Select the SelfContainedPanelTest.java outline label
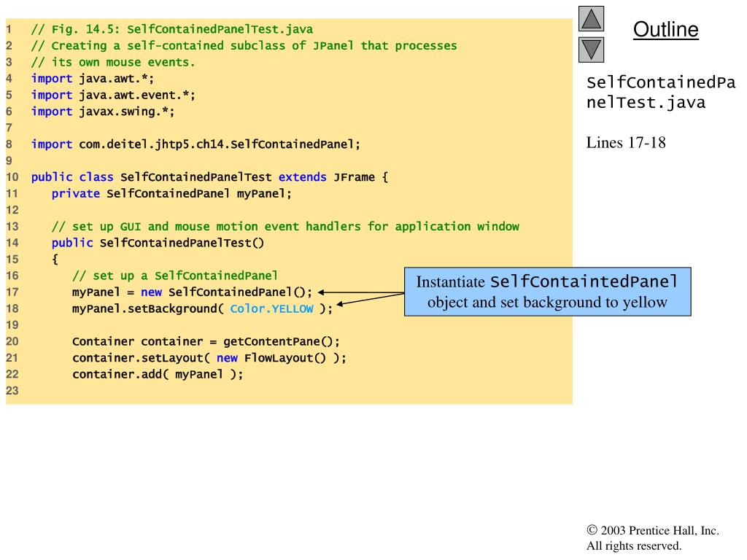Viewport: 747px width, 560px height. (661, 93)
